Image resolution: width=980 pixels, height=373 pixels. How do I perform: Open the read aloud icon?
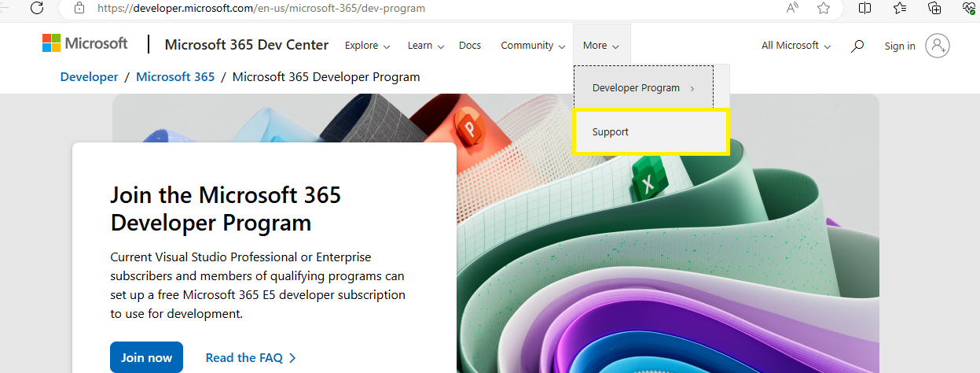click(x=793, y=8)
